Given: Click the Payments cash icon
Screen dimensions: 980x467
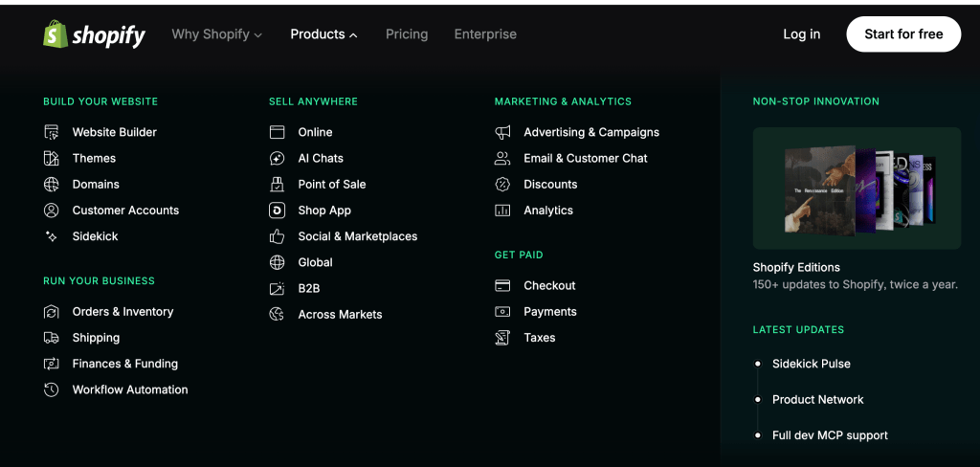Looking at the screenshot, I should coord(502,311).
